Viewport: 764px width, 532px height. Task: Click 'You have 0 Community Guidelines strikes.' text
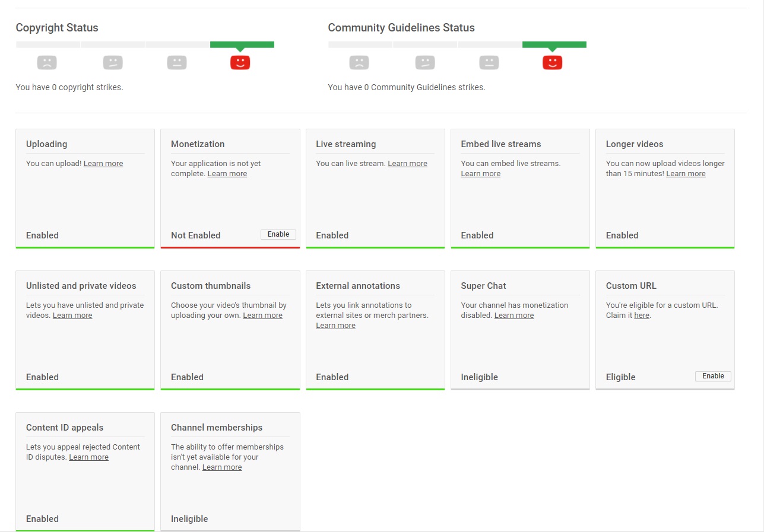[407, 87]
